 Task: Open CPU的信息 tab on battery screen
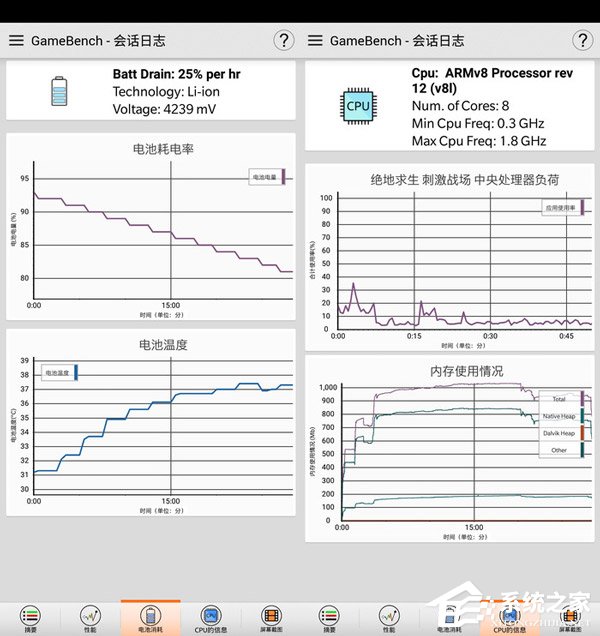click(x=210, y=619)
